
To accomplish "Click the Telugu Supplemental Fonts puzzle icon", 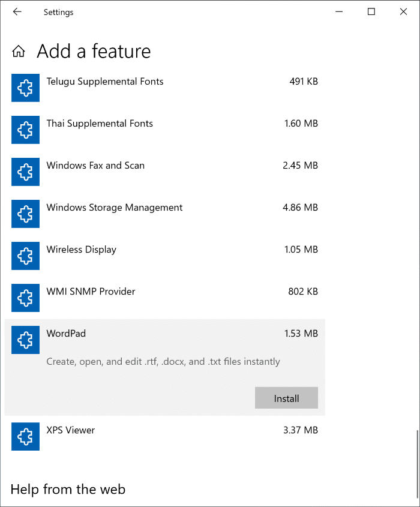I will coord(26,88).
